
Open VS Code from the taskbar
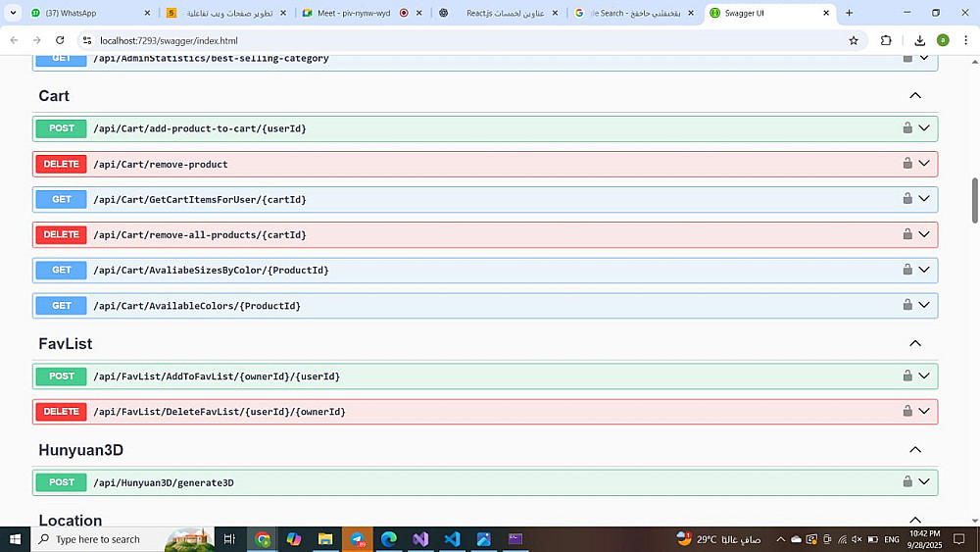(452, 539)
